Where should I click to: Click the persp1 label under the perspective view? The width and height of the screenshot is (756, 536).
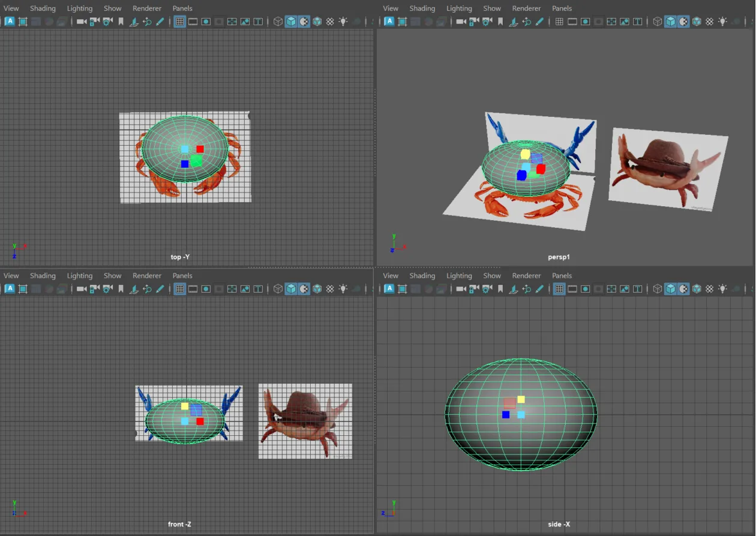(x=559, y=257)
